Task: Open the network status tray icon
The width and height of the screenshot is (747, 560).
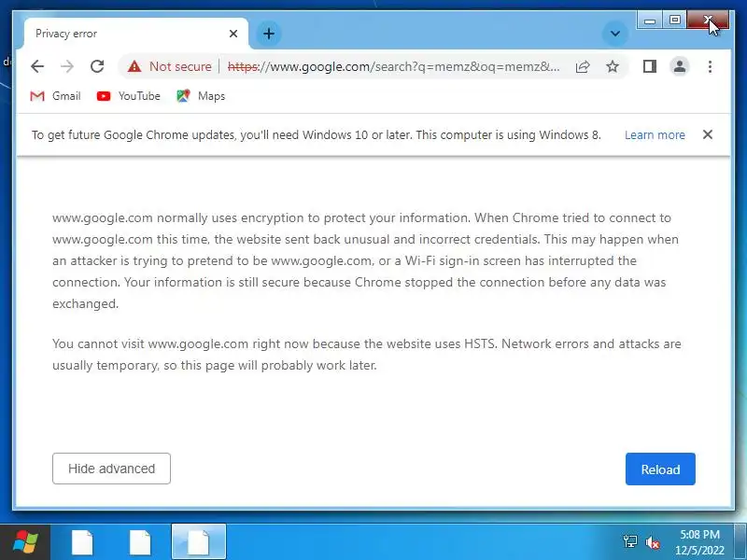Action: tap(629, 542)
